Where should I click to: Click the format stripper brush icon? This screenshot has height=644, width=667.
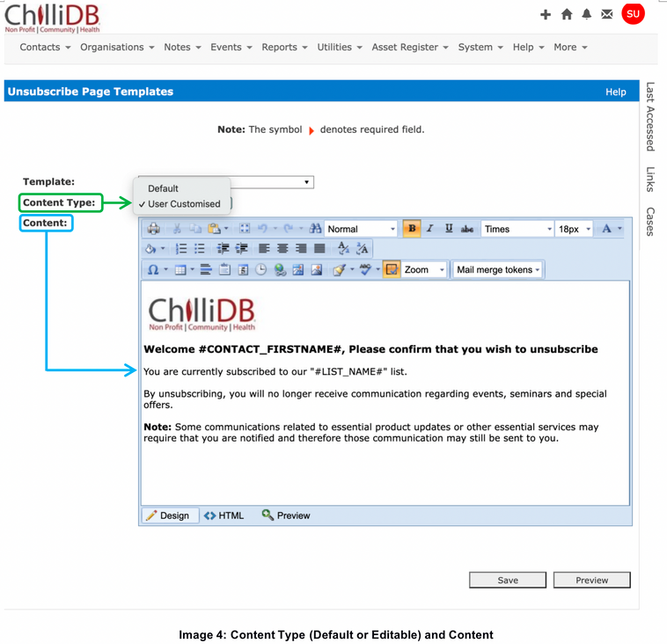[x=339, y=270]
